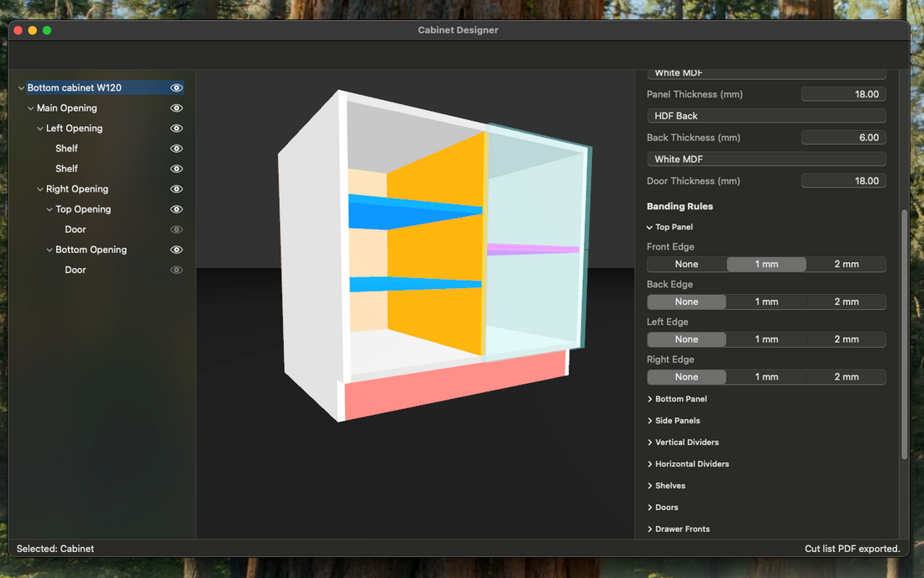Collapse the Left Opening tree node
The width and height of the screenshot is (924, 578).
(x=39, y=128)
